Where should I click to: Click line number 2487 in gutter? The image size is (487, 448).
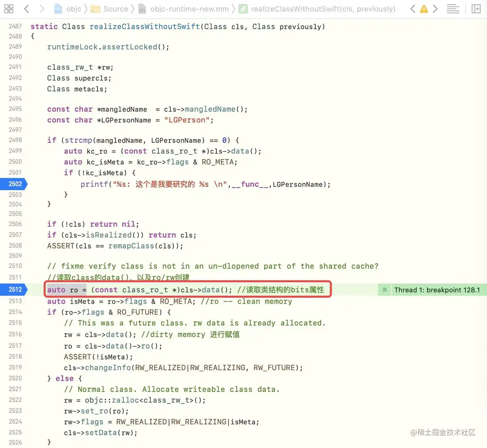(15, 26)
